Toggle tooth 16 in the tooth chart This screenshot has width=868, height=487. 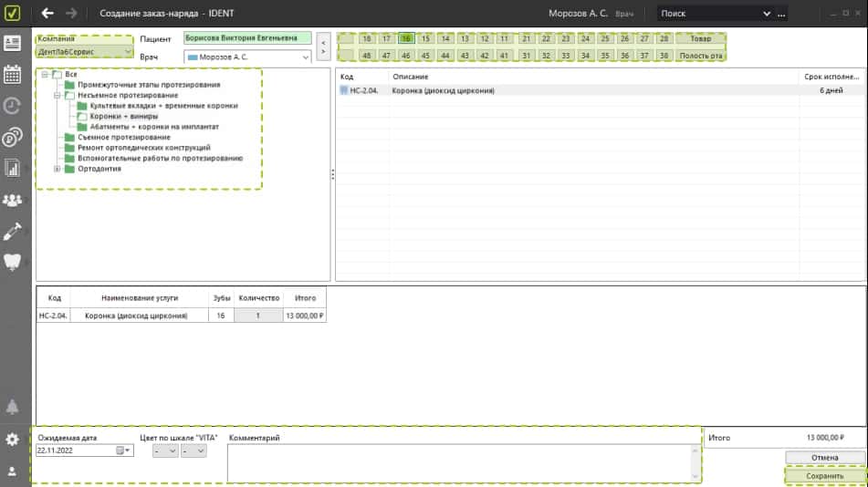coord(406,39)
